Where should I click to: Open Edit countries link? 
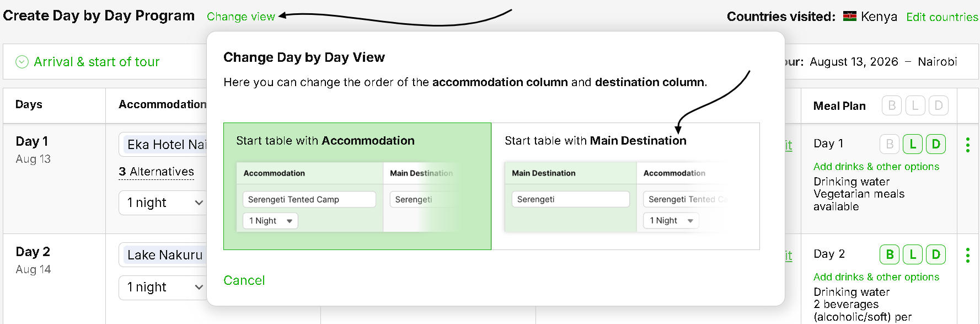click(941, 17)
